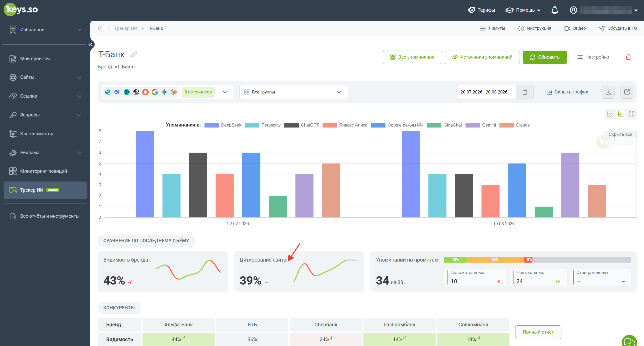Screen dimensions: 644x346
Task: Download report using the download icon
Action: tap(608, 92)
